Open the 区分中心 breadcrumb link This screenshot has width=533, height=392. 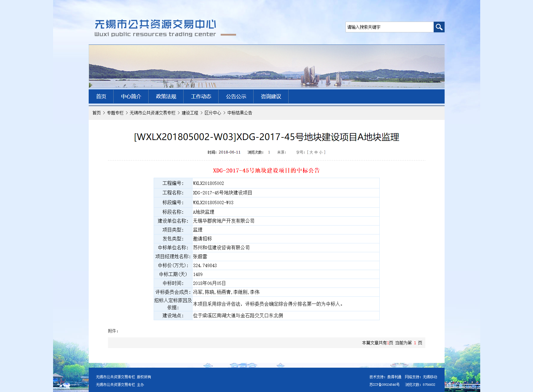coord(213,113)
